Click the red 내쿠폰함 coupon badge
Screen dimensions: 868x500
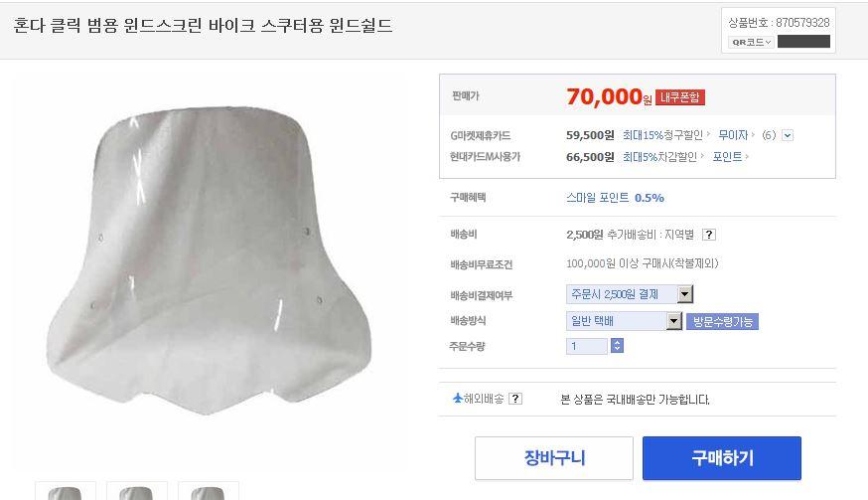679,97
